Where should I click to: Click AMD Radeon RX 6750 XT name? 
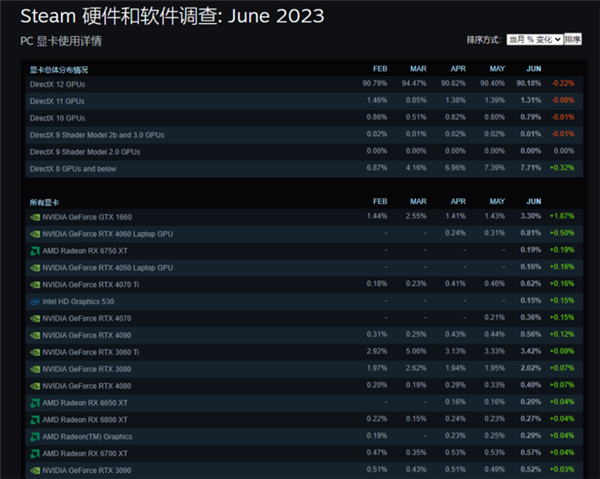click(85, 251)
